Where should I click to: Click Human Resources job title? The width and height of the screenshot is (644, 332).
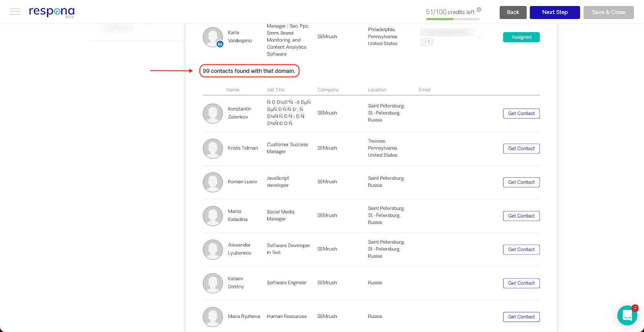point(287,316)
